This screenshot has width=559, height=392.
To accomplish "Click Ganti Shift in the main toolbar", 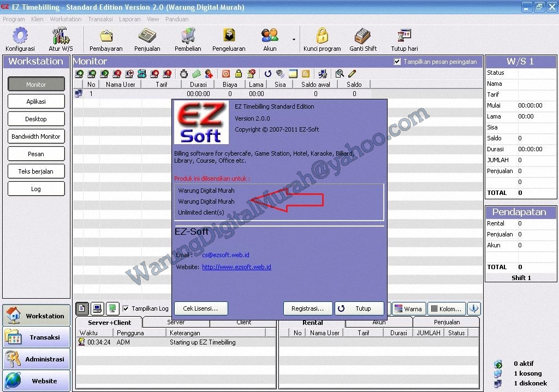I will 363,40.
